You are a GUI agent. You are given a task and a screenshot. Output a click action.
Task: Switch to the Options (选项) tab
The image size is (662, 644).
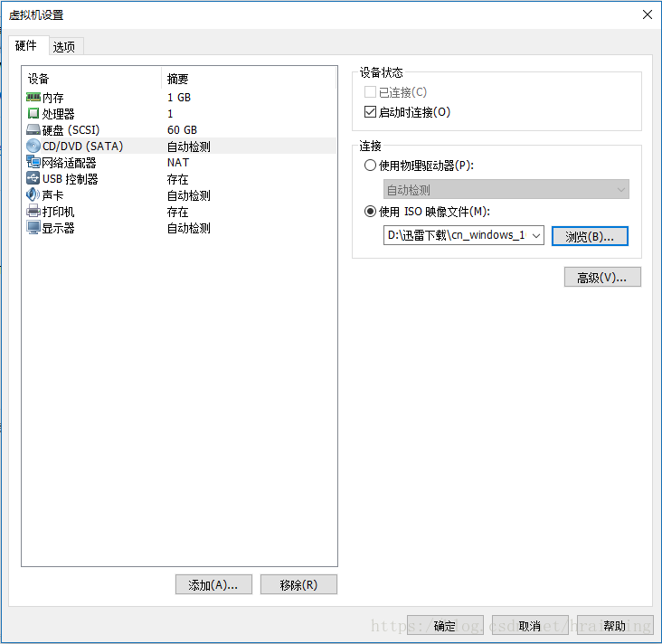click(x=63, y=47)
